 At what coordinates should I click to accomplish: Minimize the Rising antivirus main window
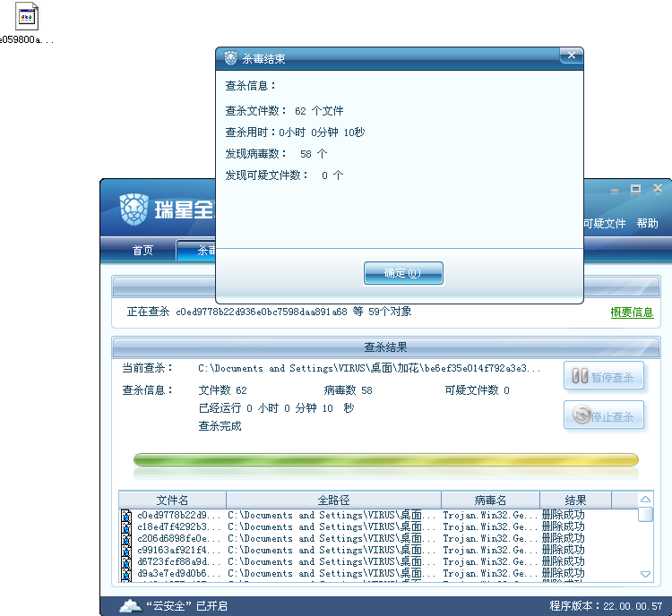615,191
